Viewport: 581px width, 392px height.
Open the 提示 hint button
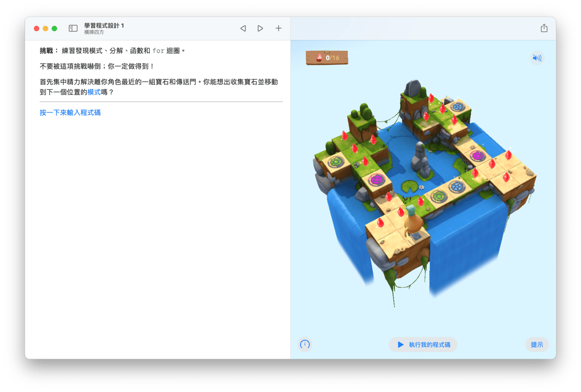click(x=537, y=345)
